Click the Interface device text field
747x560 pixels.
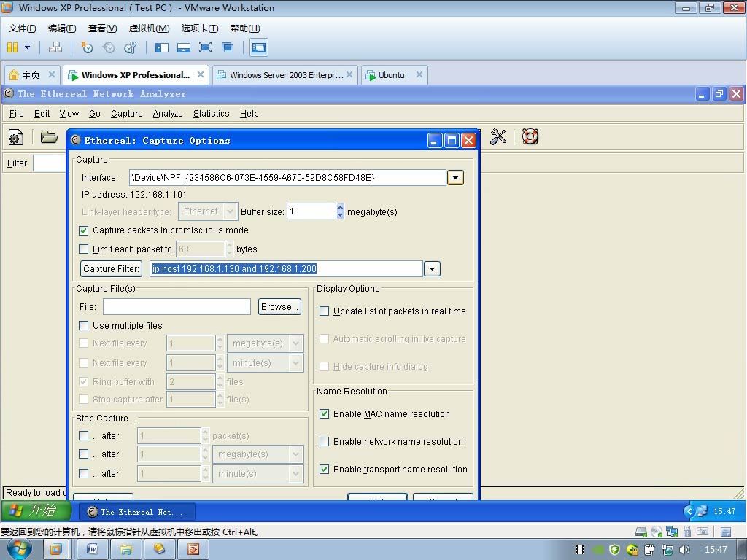click(x=287, y=178)
